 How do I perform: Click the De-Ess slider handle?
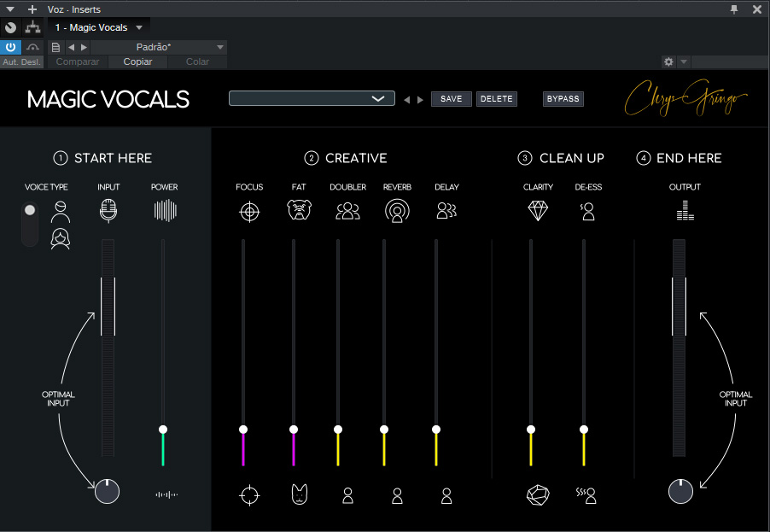[584, 430]
